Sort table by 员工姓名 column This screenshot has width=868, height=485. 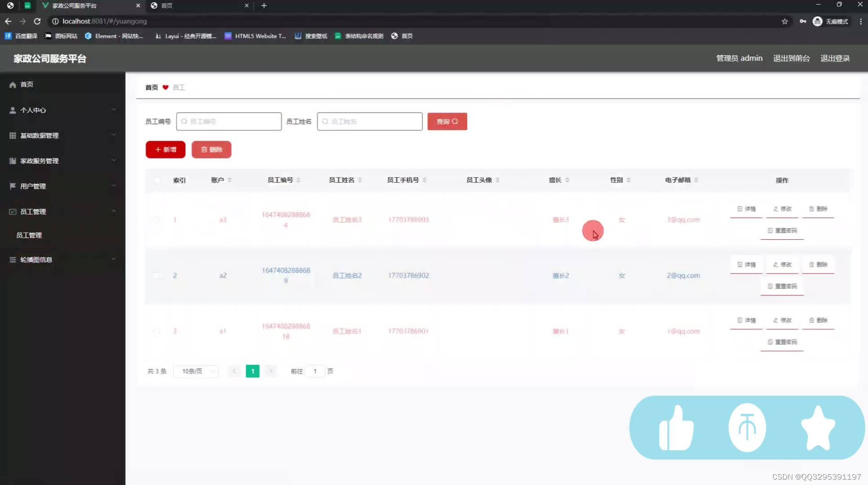point(360,180)
